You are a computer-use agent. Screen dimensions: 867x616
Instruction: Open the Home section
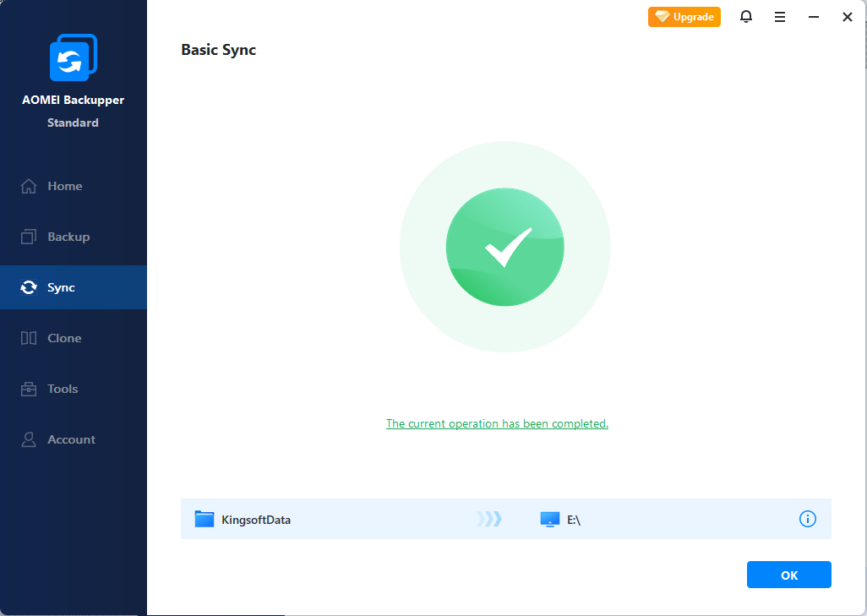[73, 187]
